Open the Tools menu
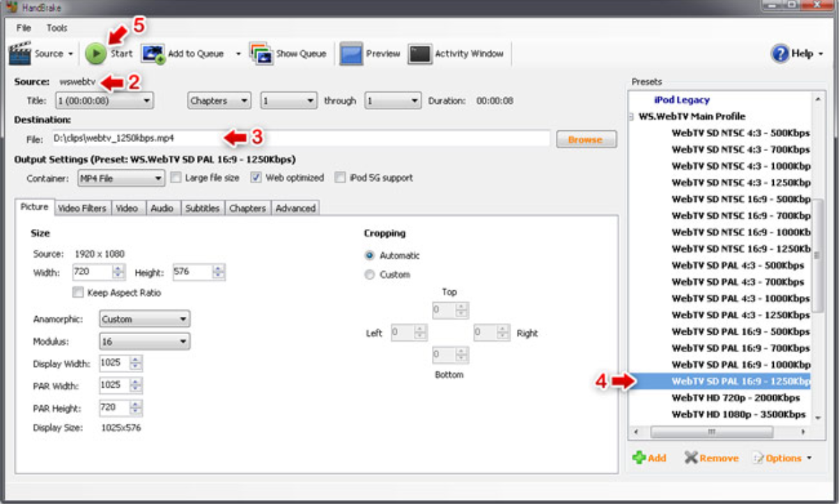Image resolution: width=840 pixels, height=504 pixels. [57, 28]
